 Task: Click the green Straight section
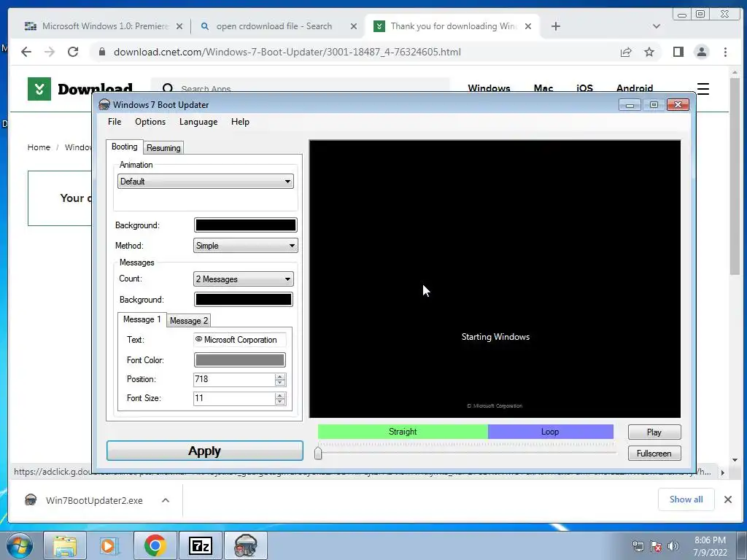pos(403,432)
